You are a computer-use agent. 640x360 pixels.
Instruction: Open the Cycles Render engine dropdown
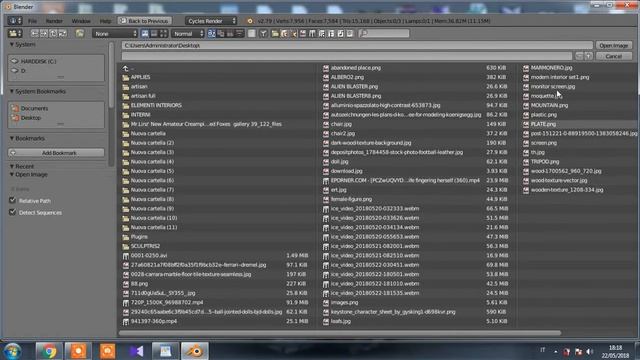click(x=211, y=21)
